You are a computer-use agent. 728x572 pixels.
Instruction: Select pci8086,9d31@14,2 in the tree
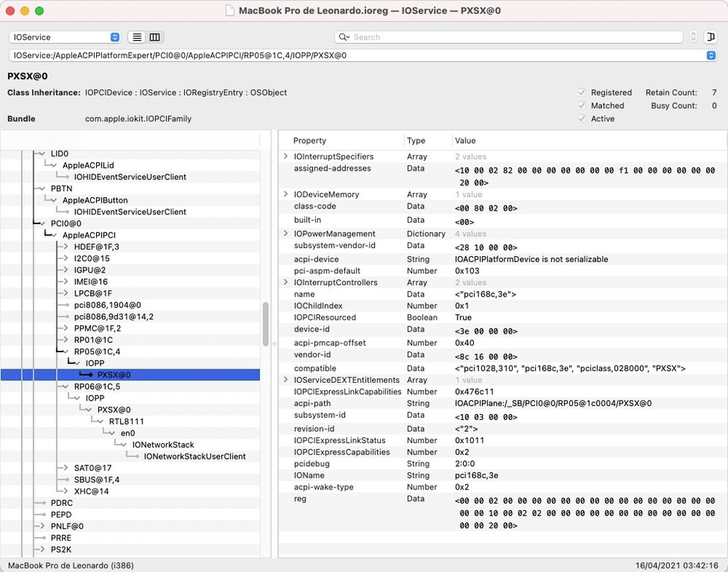[x=114, y=317]
